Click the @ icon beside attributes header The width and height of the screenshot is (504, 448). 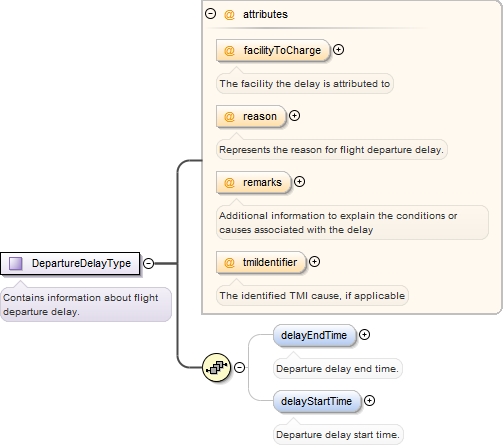(229, 14)
